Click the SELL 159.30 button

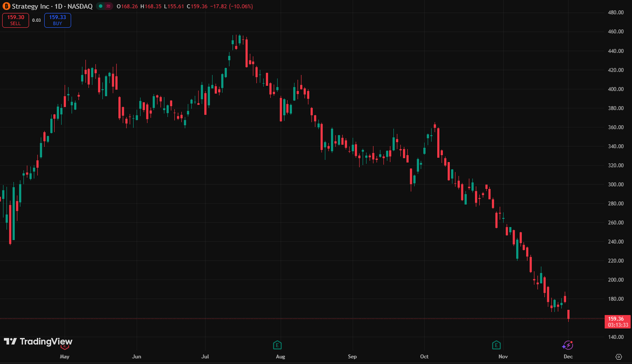tap(16, 20)
